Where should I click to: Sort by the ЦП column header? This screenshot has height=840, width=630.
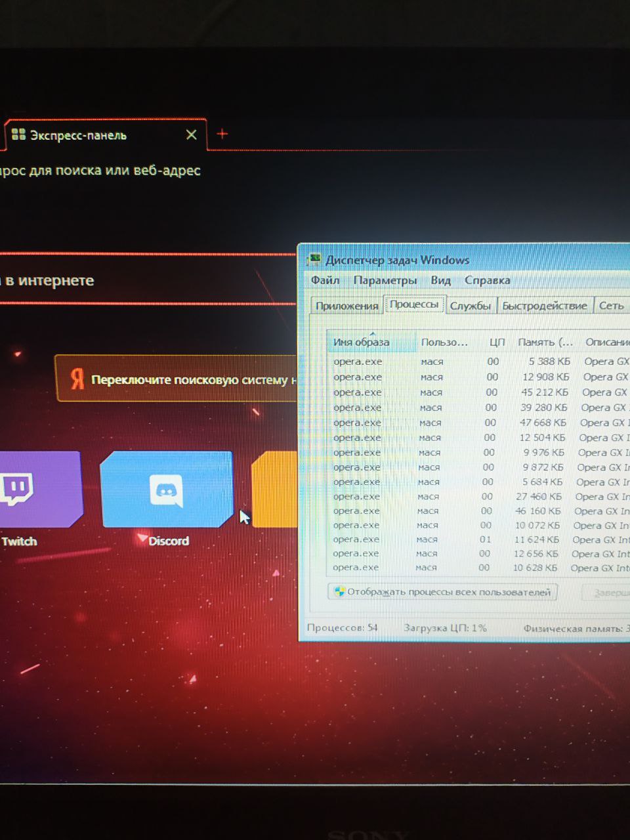496,342
